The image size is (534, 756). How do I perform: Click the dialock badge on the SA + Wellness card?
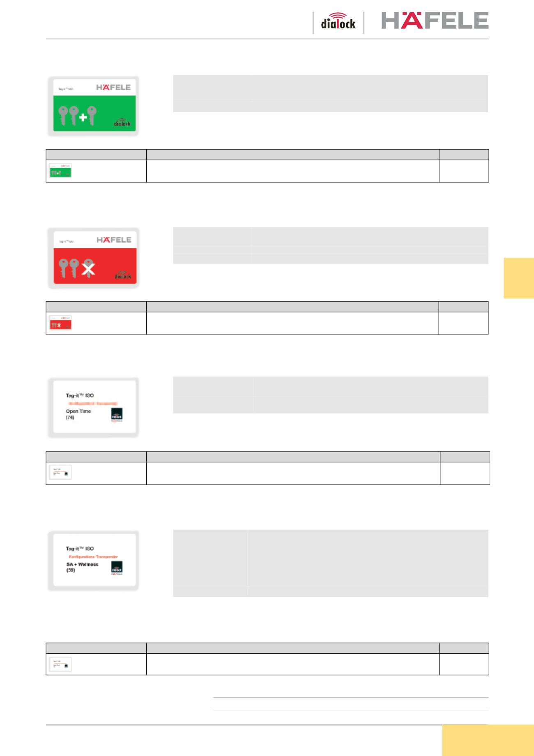[x=117, y=569]
